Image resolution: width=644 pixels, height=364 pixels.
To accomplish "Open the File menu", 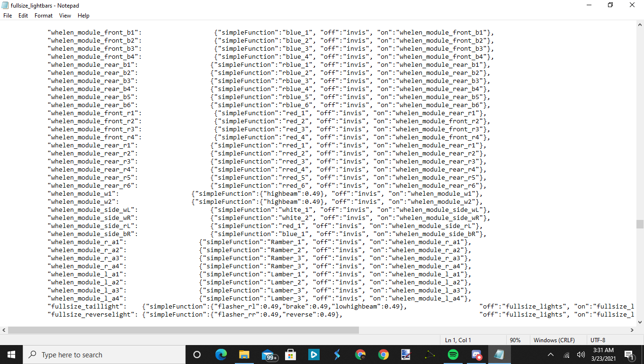I will click(x=8, y=16).
